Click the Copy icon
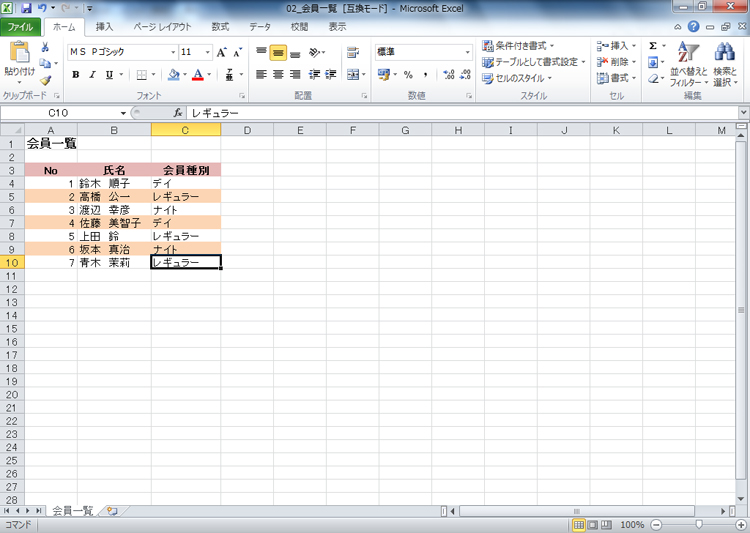This screenshot has width=750, height=533. 45,63
